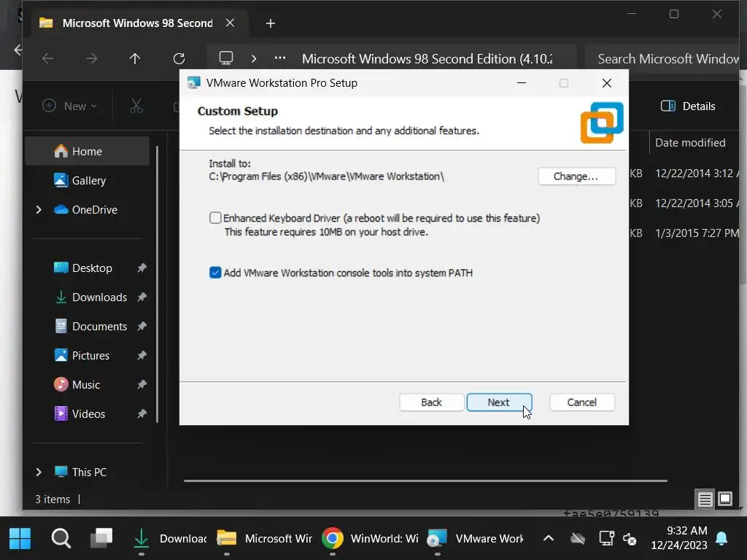Close the Windows 98 Explorer tab
Viewport: 747px width, 560px height.
click(230, 23)
